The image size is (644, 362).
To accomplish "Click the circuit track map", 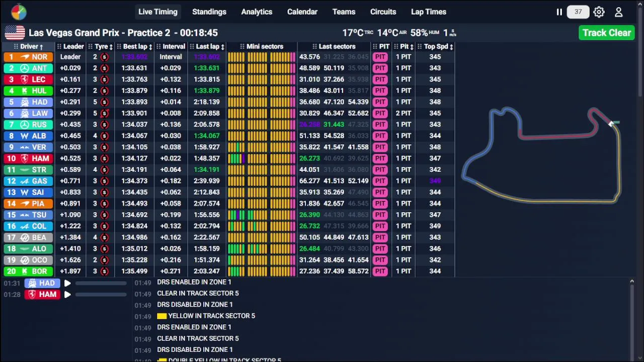I will pyautogui.click(x=541, y=155).
